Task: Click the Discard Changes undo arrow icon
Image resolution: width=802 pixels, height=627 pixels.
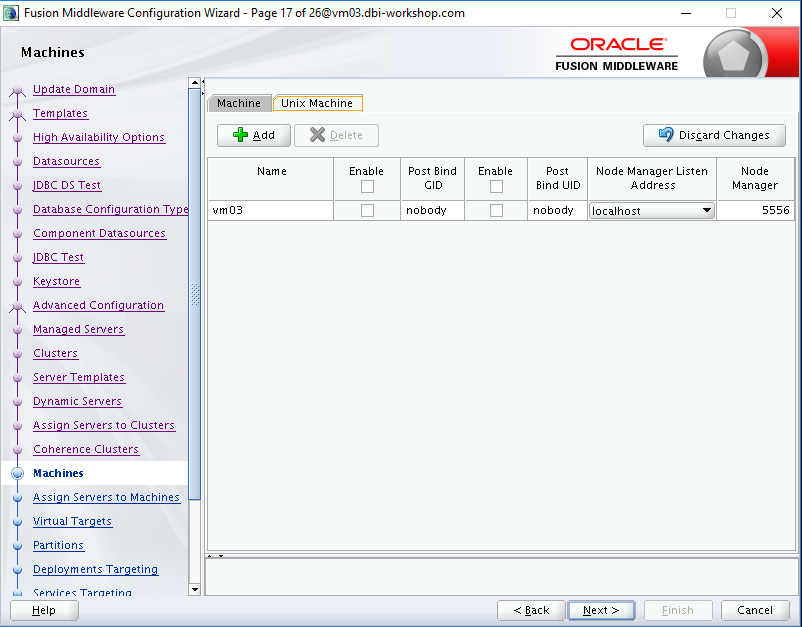Action: point(666,135)
